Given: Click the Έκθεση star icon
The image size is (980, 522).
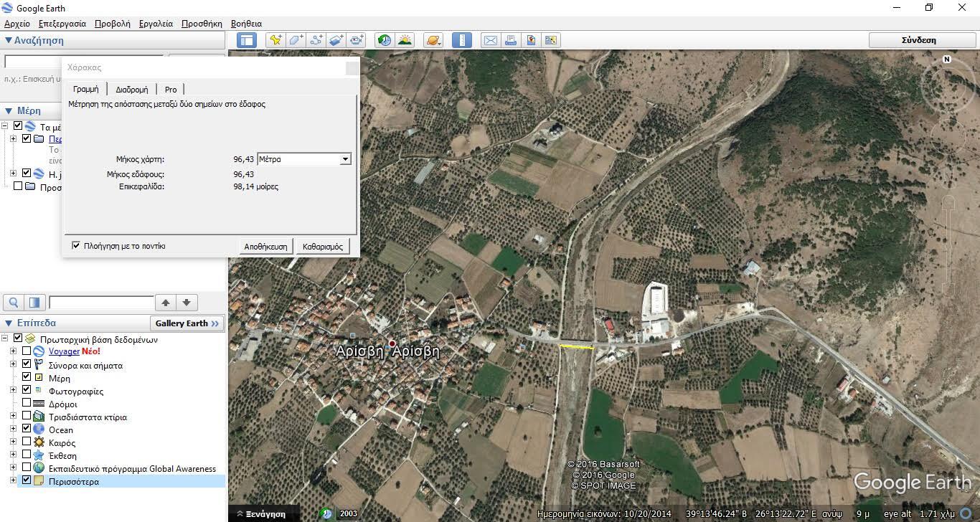Looking at the screenshot, I should tap(39, 455).
